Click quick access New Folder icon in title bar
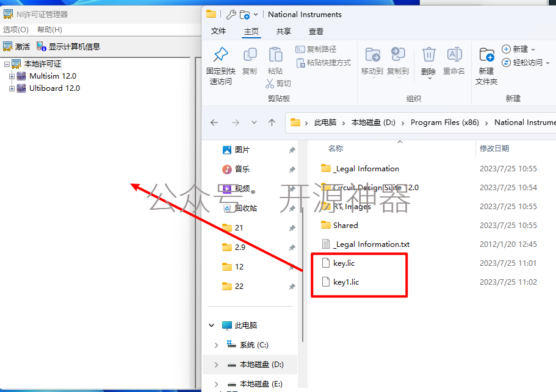Image resolution: width=556 pixels, height=392 pixels. point(245,15)
